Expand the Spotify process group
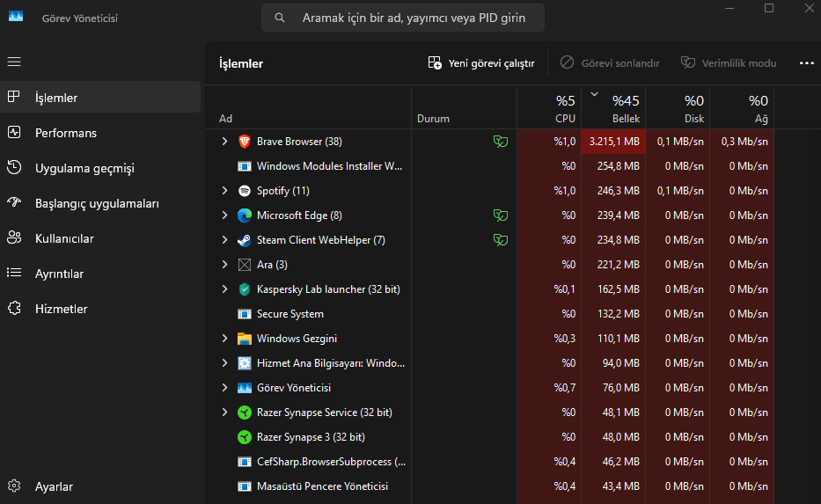 click(x=224, y=191)
